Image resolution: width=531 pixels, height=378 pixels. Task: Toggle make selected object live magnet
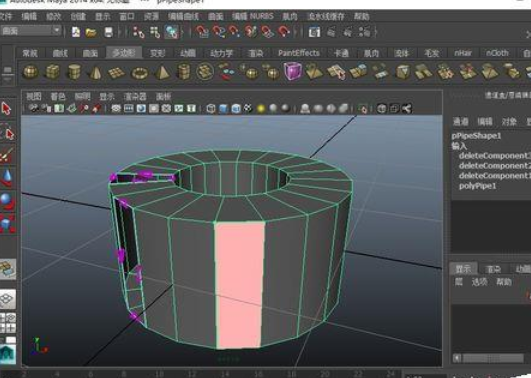click(x=284, y=32)
